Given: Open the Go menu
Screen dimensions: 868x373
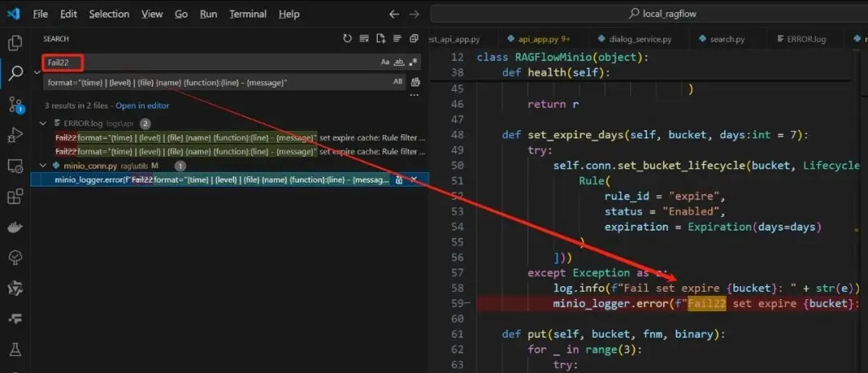Looking at the screenshot, I should point(182,14).
